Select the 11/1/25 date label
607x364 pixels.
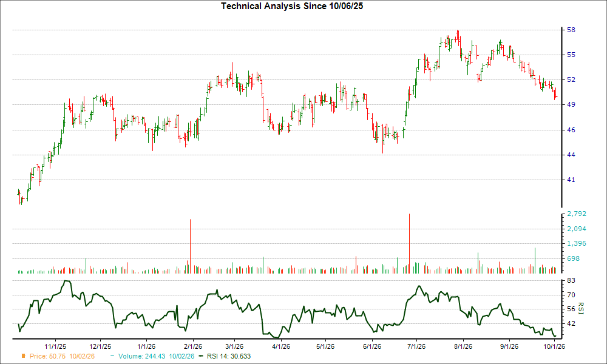pyautogui.click(x=55, y=346)
